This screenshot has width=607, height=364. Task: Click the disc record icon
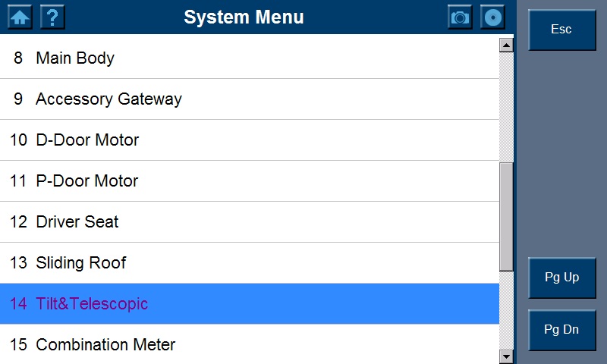(493, 17)
